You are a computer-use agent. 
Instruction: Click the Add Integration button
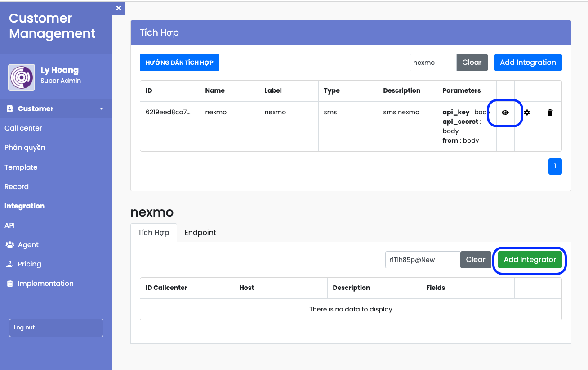tap(528, 63)
